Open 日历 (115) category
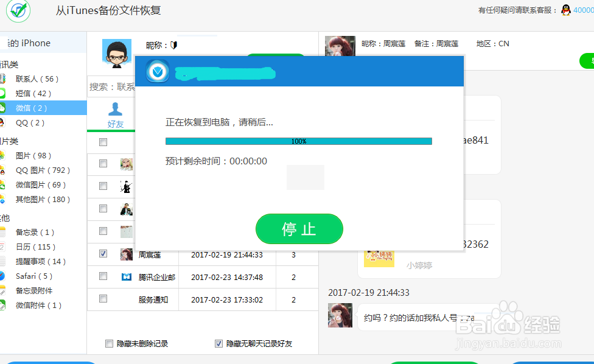594x364 pixels. pos(36,247)
